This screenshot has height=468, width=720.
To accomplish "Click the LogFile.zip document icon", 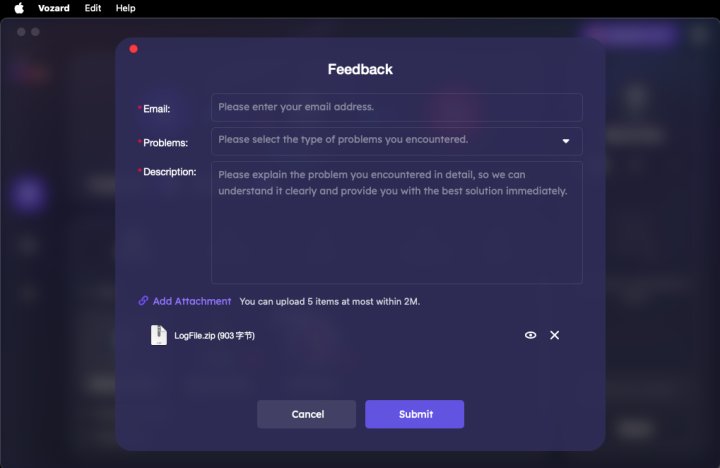I will [x=158, y=335].
